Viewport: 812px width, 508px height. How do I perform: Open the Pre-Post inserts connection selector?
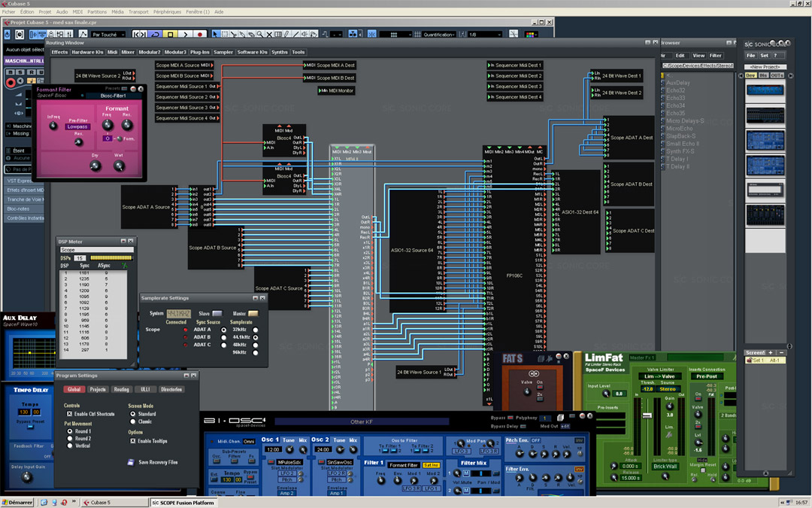[706, 376]
